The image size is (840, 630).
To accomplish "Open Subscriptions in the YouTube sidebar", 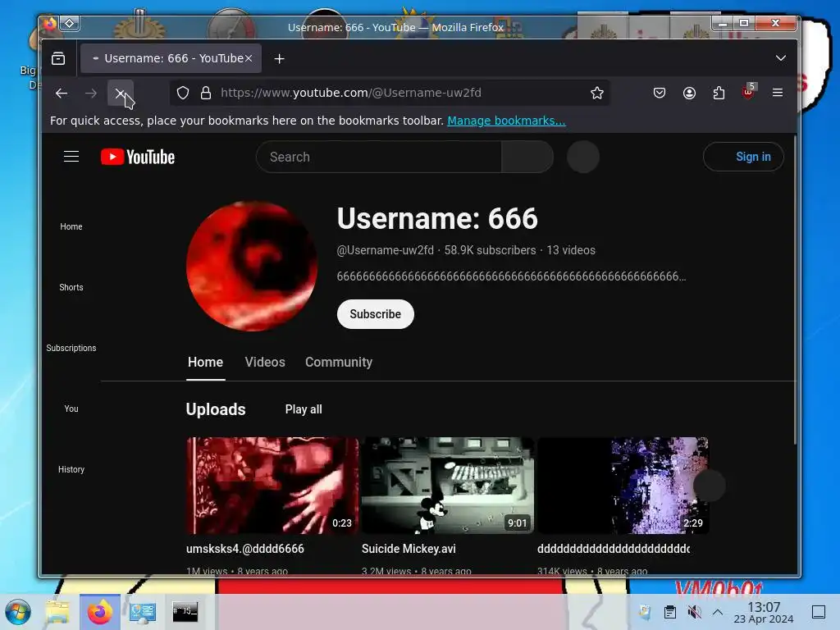I will (71, 348).
